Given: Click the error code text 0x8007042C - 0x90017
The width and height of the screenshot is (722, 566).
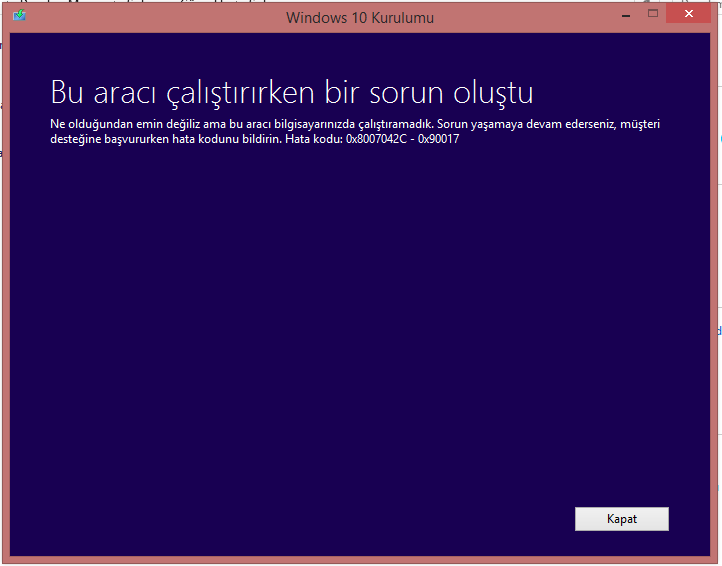Looking at the screenshot, I should tap(402, 139).
